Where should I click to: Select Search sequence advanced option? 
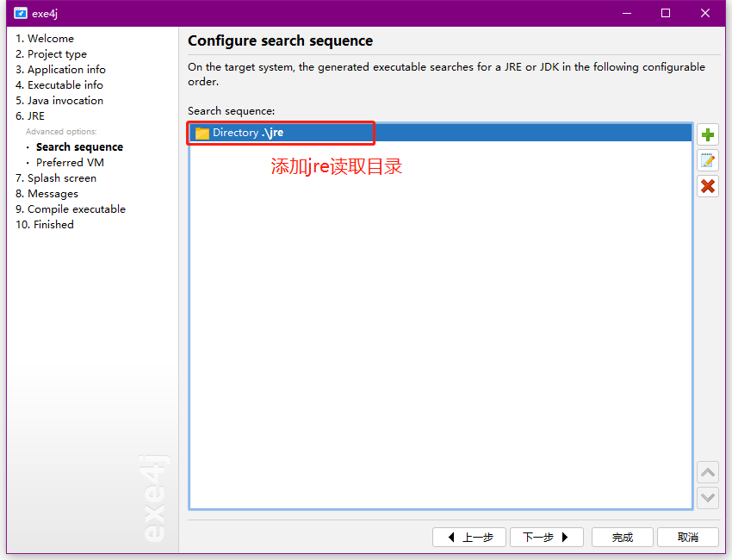pos(79,147)
